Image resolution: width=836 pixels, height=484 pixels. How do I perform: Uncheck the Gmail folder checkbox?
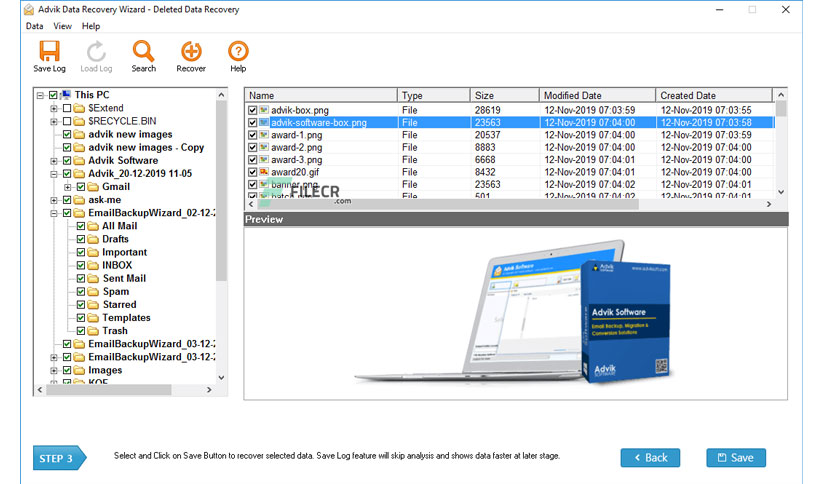pos(81,187)
